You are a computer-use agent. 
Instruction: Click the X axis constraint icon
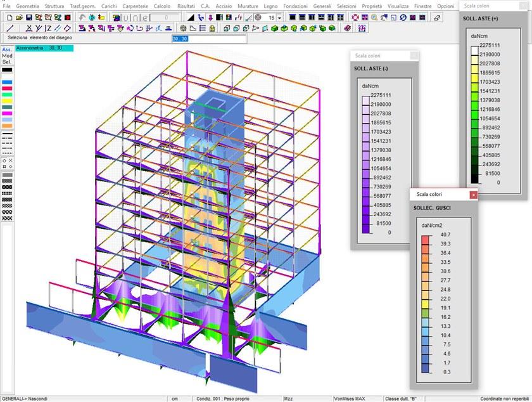click(30, 29)
